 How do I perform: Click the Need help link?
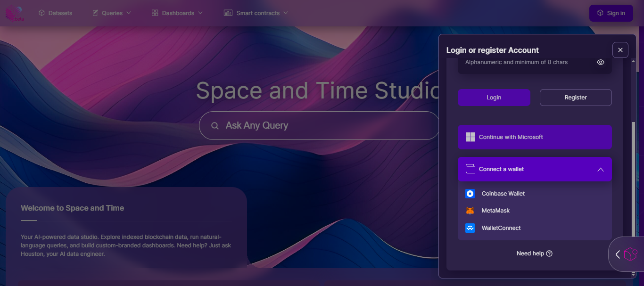(534, 253)
